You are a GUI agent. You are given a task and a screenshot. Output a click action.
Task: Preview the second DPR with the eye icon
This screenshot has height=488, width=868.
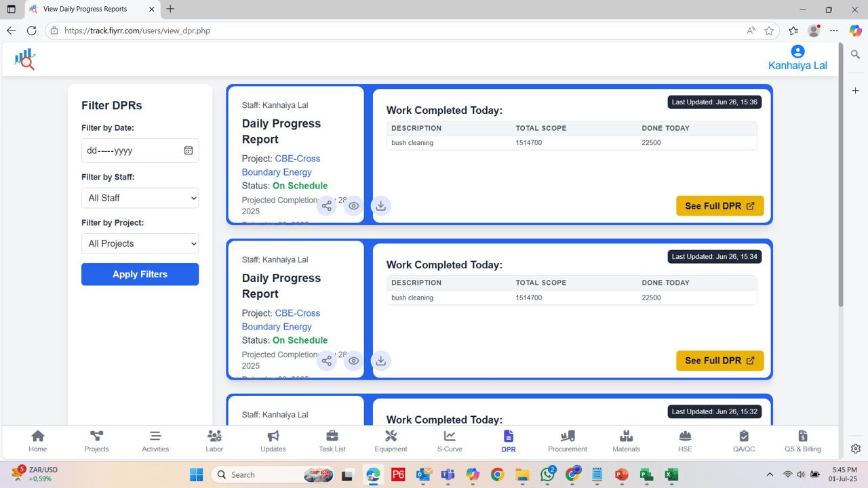tap(353, 361)
